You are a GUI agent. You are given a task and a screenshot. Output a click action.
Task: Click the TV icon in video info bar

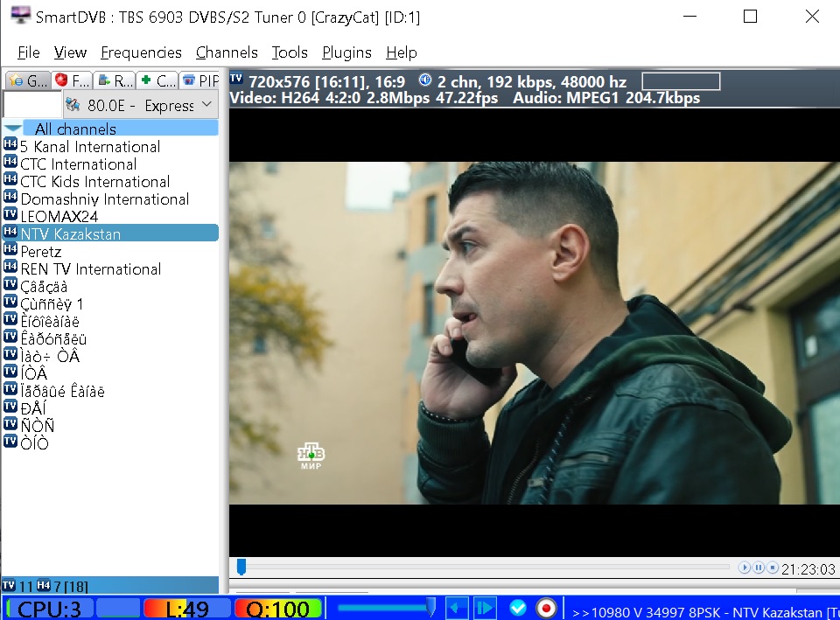[236, 79]
